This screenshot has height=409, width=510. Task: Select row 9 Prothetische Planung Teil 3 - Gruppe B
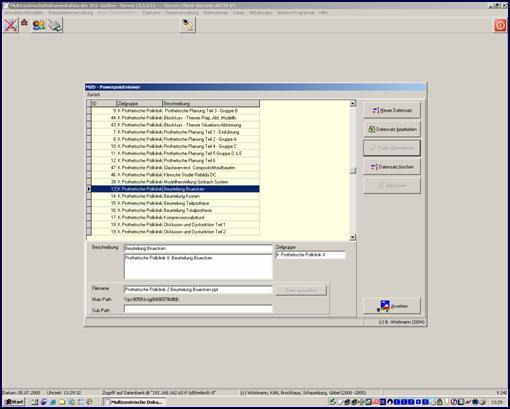tap(175, 111)
